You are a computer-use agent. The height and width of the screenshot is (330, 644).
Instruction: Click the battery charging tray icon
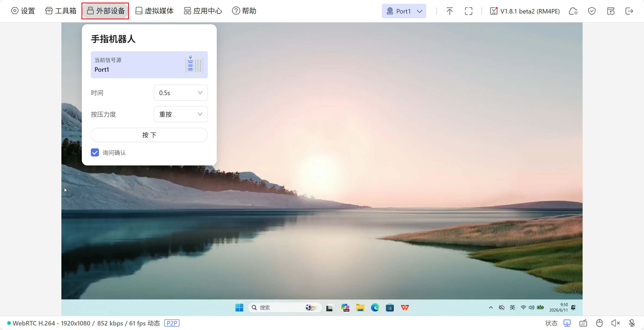[541, 307]
